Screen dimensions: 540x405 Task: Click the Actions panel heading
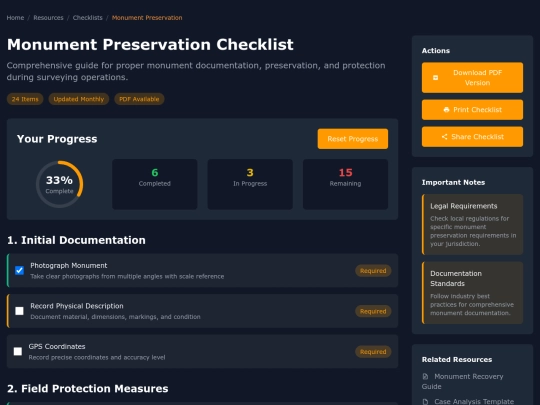436,51
